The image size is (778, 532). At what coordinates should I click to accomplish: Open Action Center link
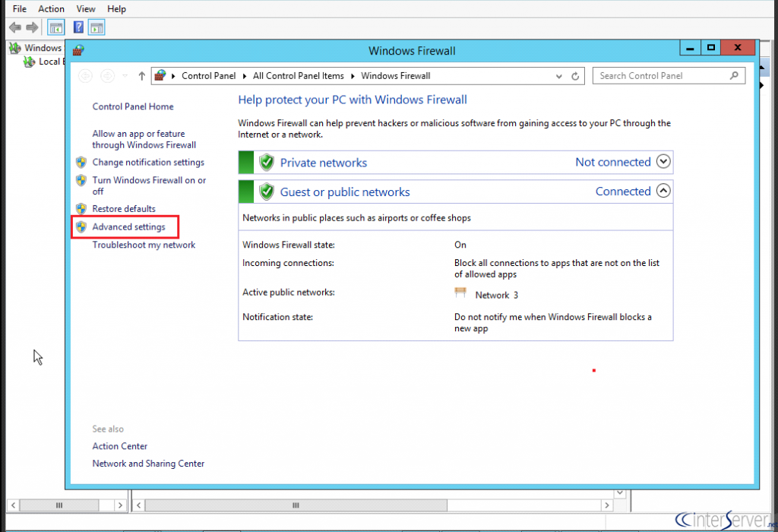tap(119, 446)
